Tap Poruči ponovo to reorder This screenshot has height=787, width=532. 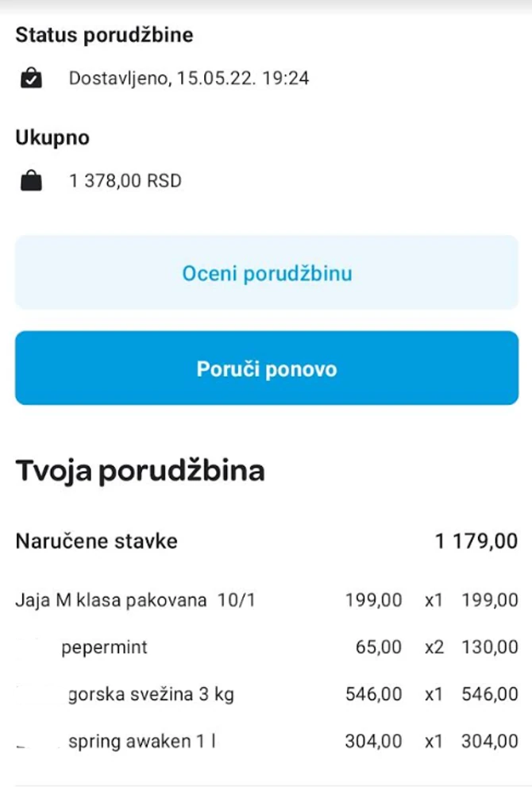click(266, 368)
